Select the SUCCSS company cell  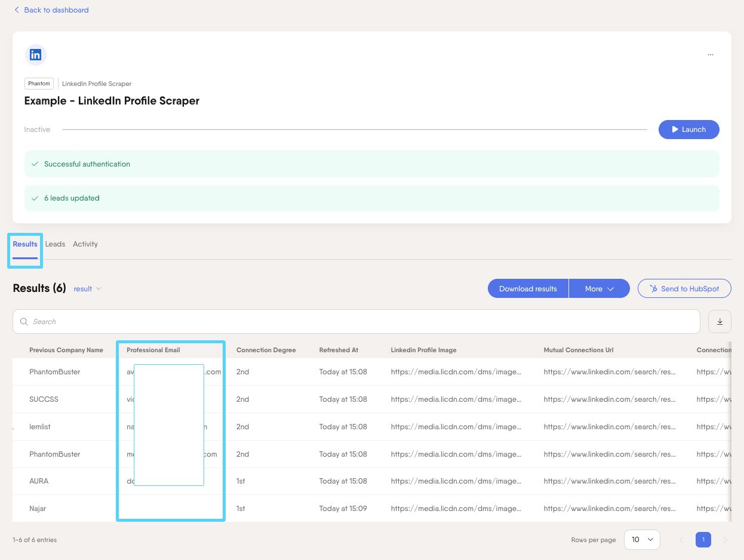44,399
